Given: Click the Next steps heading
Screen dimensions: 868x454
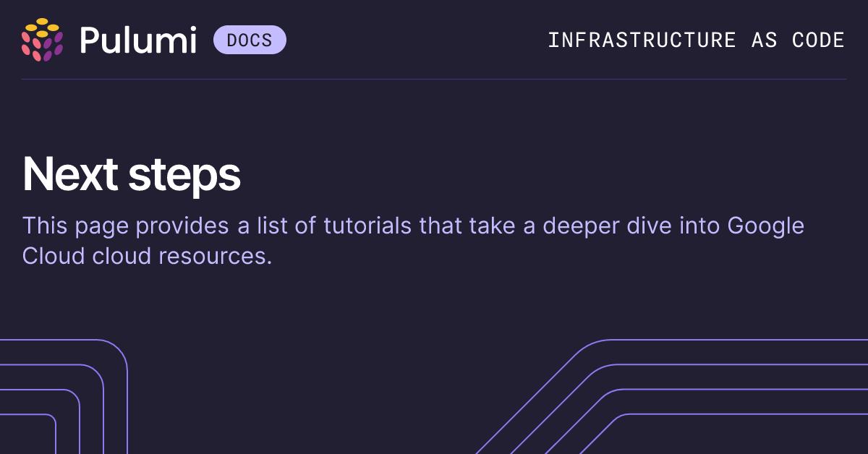Looking at the screenshot, I should tap(131, 174).
